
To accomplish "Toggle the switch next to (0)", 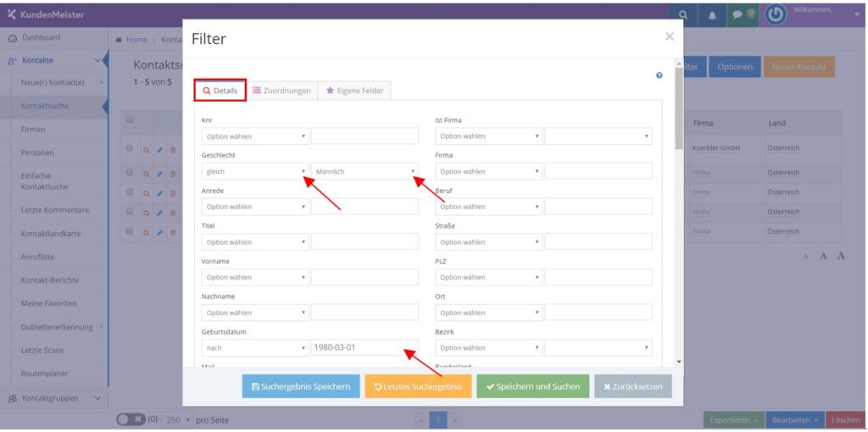I will coord(130,420).
